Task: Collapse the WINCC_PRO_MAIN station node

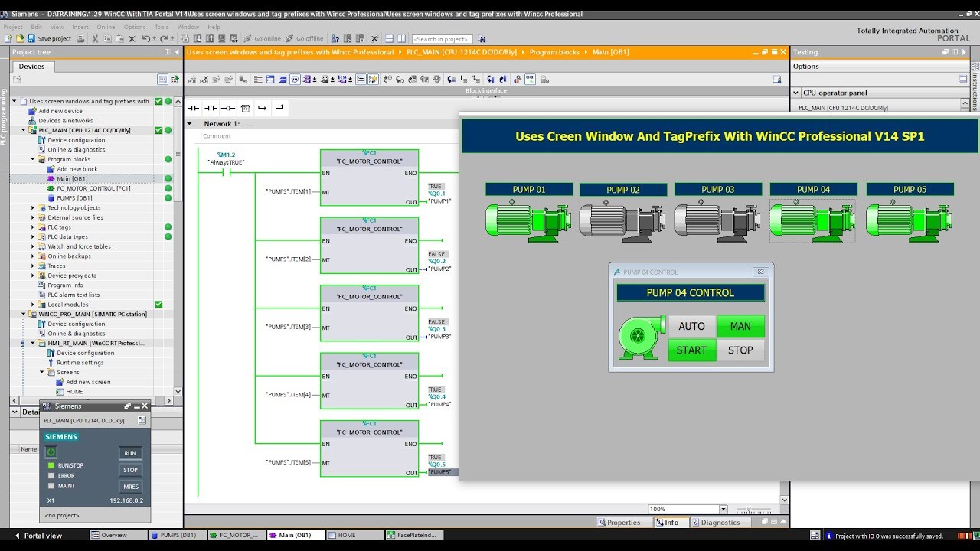Action: pos(24,315)
